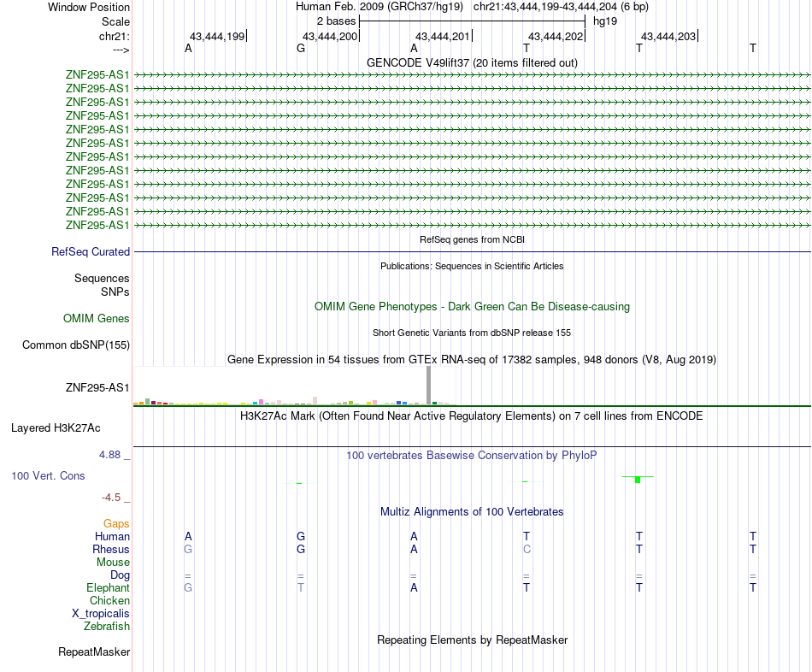
Task: Click the X_tropicalis alignment row label
Action: tap(101, 614)
